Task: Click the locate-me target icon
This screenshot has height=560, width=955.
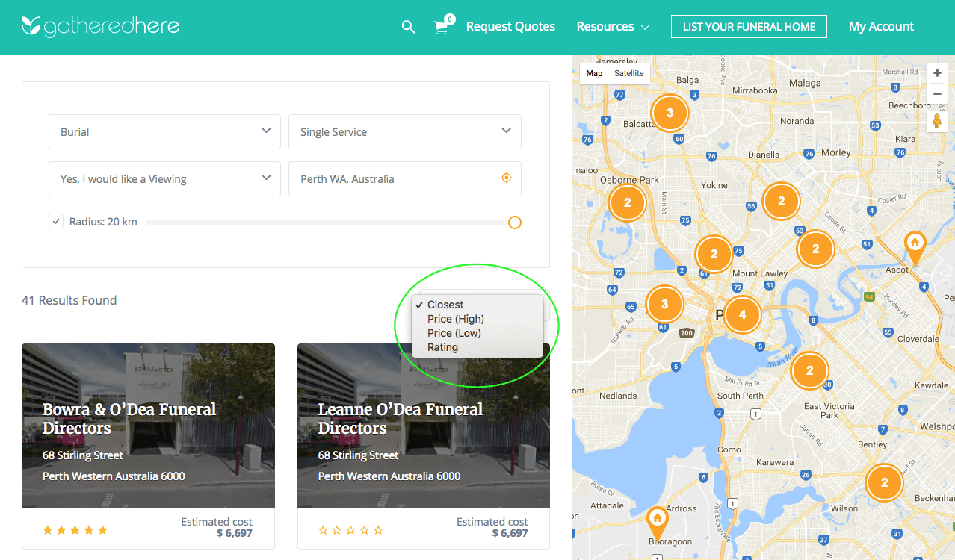Action: tap(506, 178)
